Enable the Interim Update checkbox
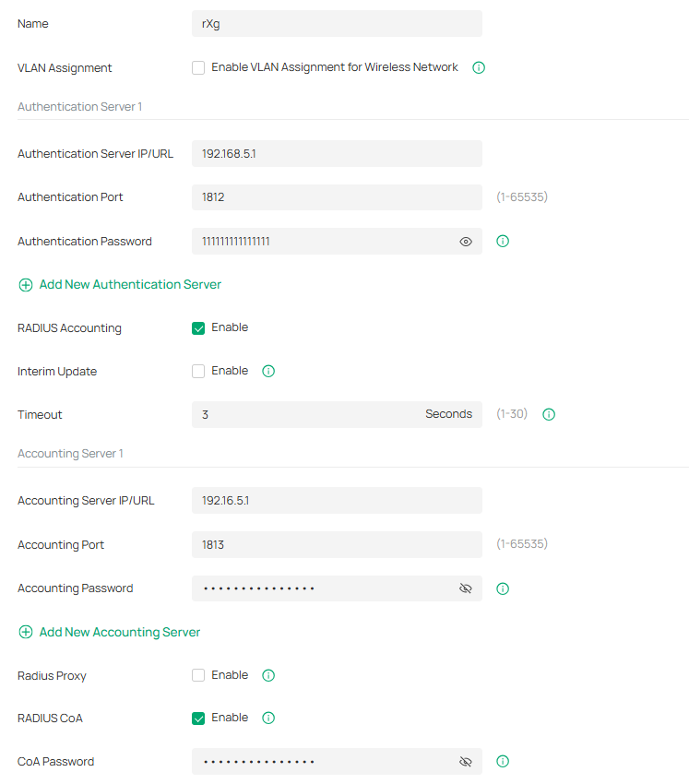Screen dimensions: 689x784 (198, 371)
